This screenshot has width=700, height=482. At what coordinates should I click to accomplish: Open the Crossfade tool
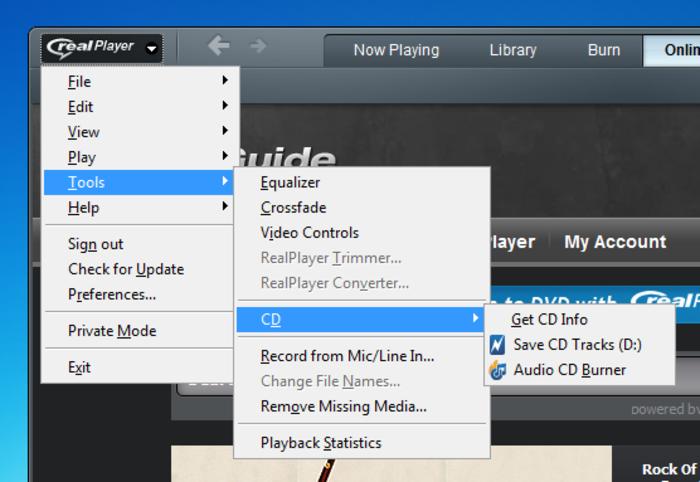[x=362, y=207]
